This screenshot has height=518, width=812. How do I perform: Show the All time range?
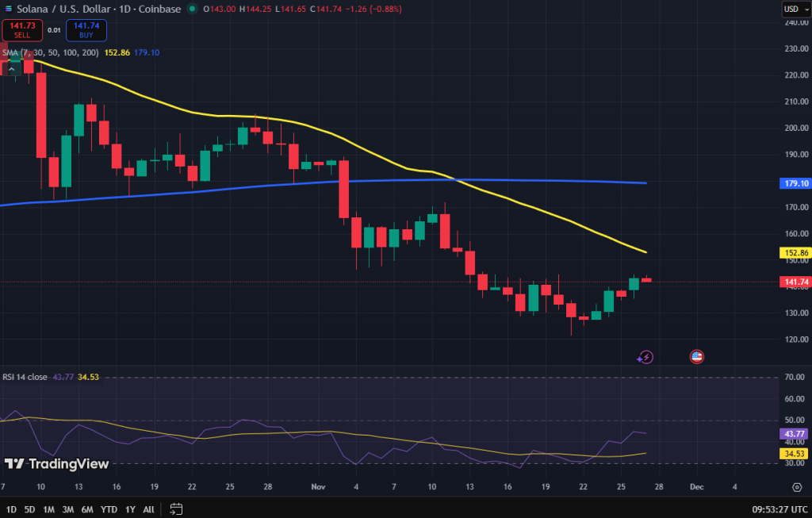(x=148, y=509)
